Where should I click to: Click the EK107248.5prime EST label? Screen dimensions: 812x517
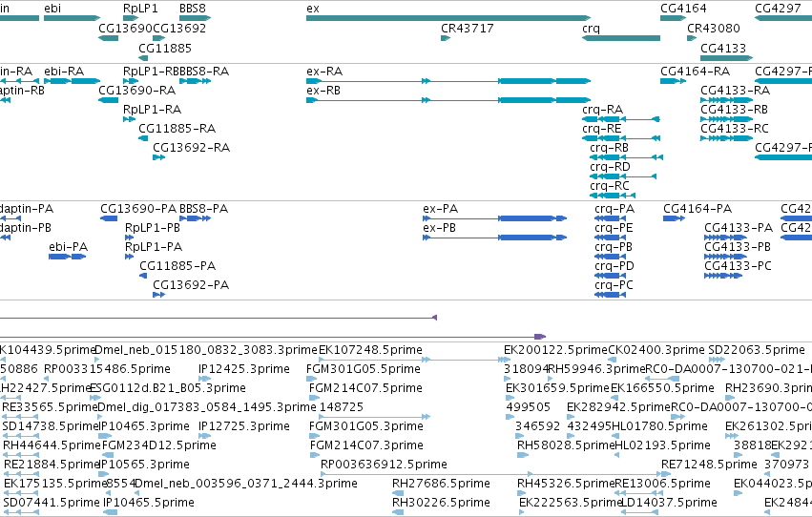(x=371, y=350)
